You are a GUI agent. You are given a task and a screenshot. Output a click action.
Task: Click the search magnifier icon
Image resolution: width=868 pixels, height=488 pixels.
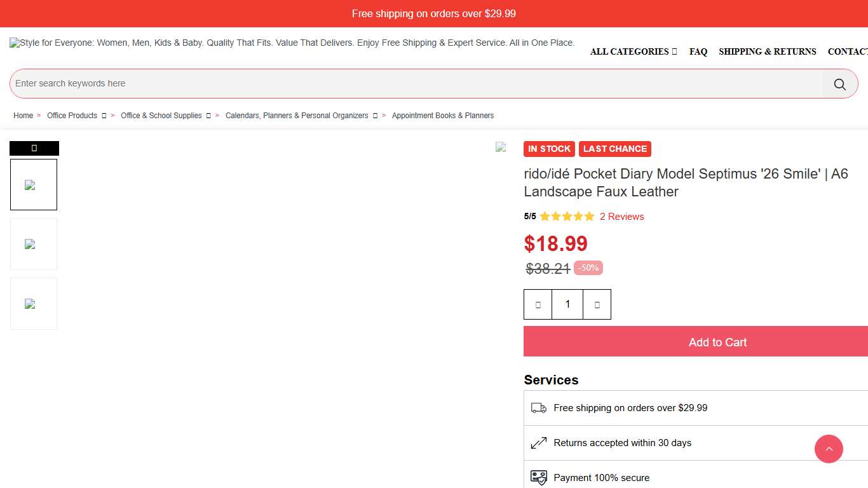click(x=839, y=84)
